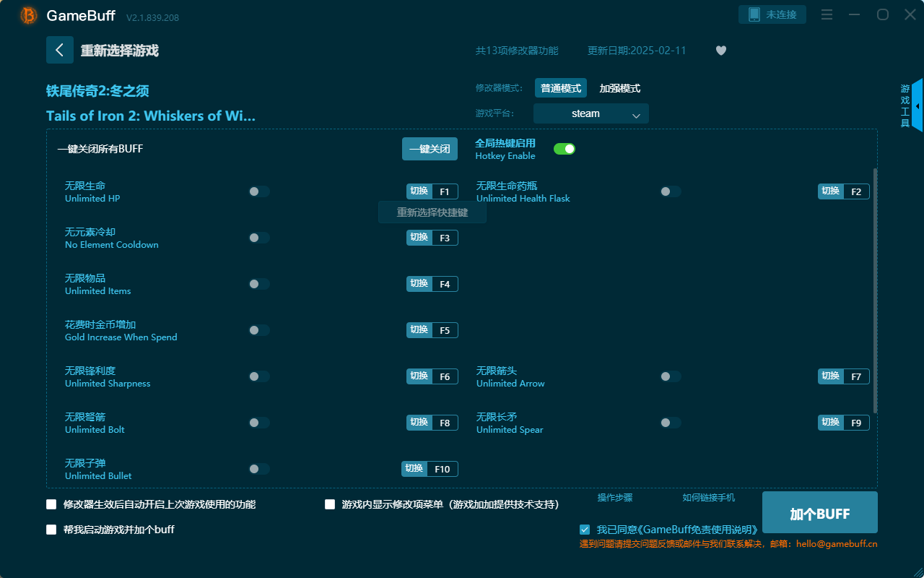924x578 pixels.
Task: Click the heart favorite icon
Action: pyautogui.click(x=720, y=51)
